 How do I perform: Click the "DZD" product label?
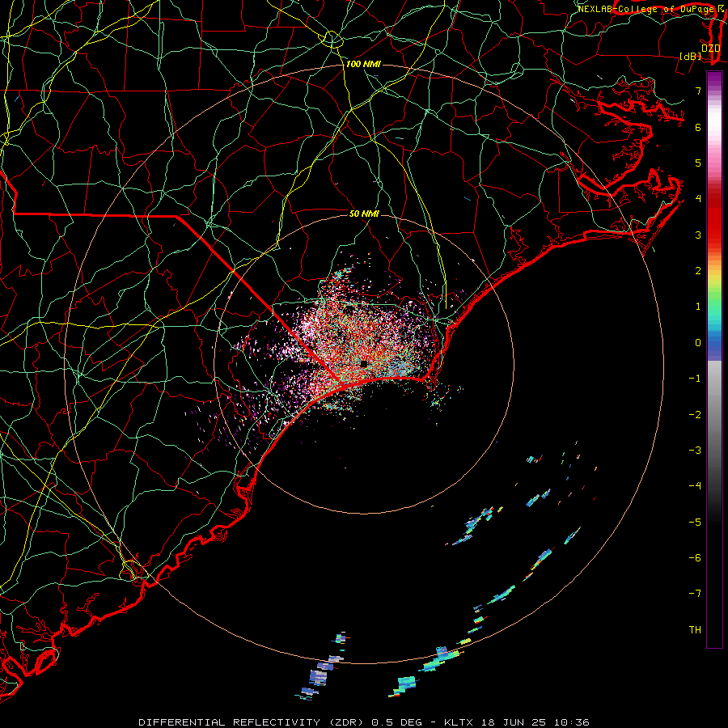711,49
